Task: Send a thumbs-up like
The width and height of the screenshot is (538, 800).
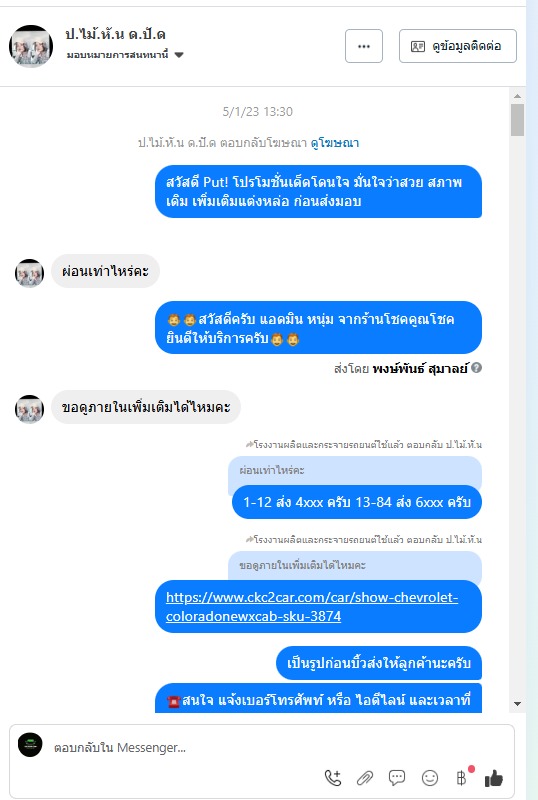Action: click(494, 778)
